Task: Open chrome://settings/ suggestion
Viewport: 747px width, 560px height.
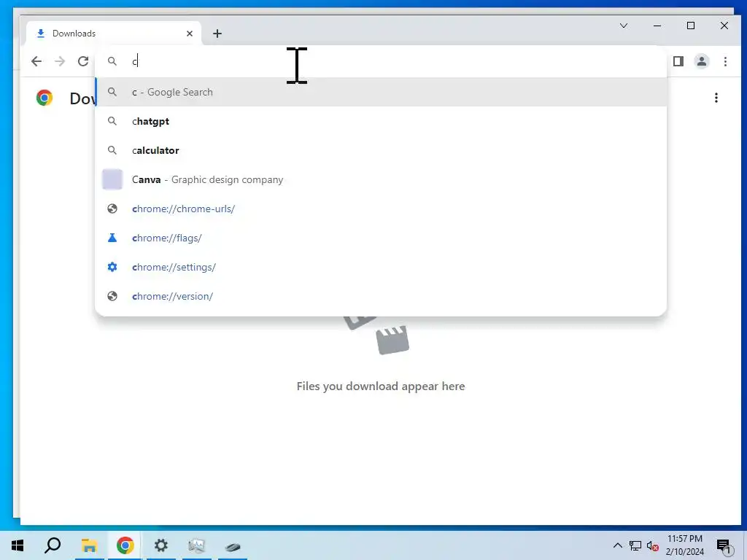Action: 381,267
